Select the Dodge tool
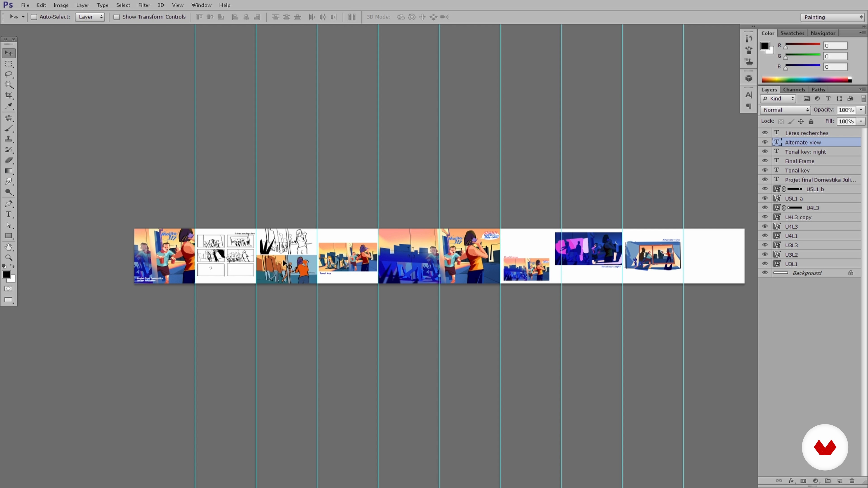Image resolution: width=868 pixels, height=488 pixels. (9, 192)
